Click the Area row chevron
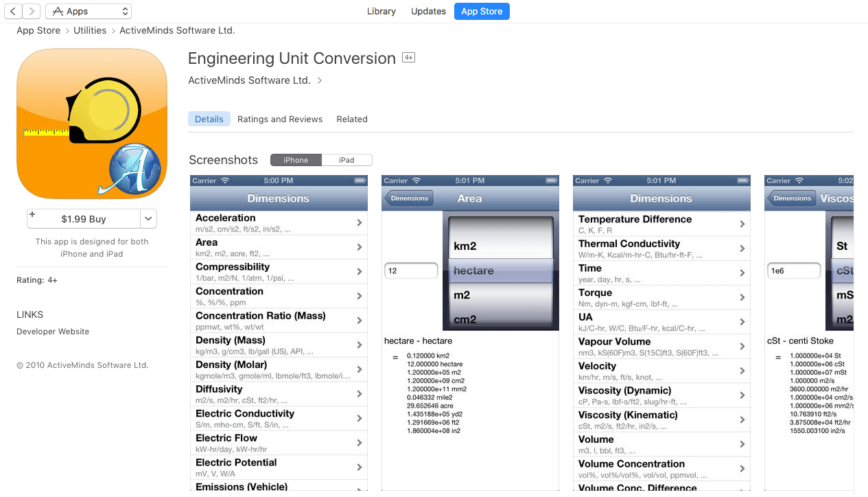Viewport: 868px width, 497px height. click(x=360, y=247)
